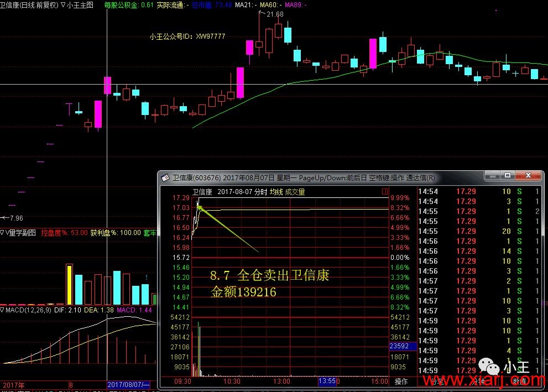Image resolution: width=548 pixels, height=392 pixels.
Task: Click the DIF: 2.10 value
Action: tap(68, 310)
